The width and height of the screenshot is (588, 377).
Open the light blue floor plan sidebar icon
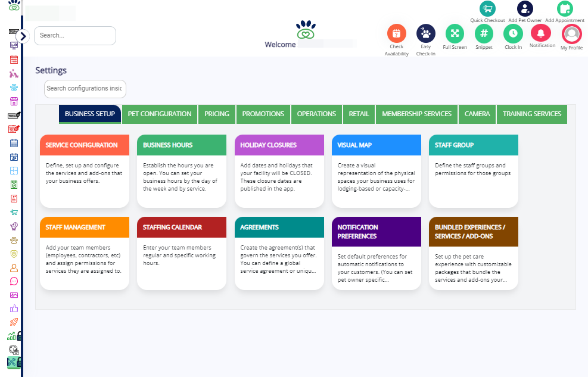(x=14, y=171)
